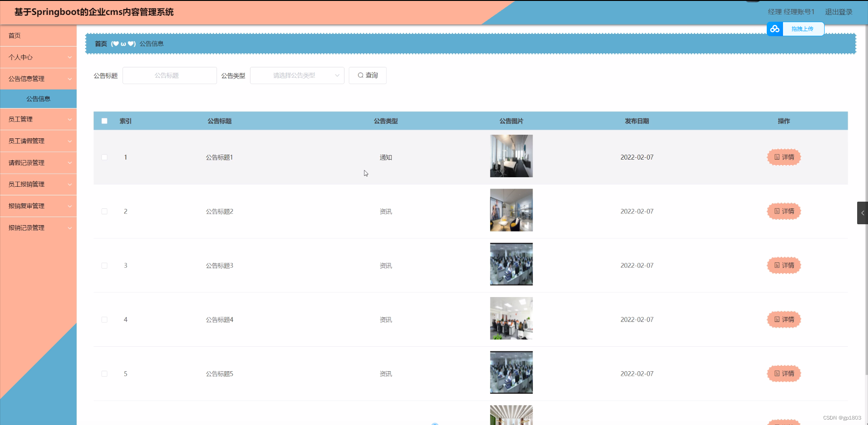Screen dimensions: 868x425
Task: Select 个人中心 in the sidebar menu
Action: click(x=38, y=57)
